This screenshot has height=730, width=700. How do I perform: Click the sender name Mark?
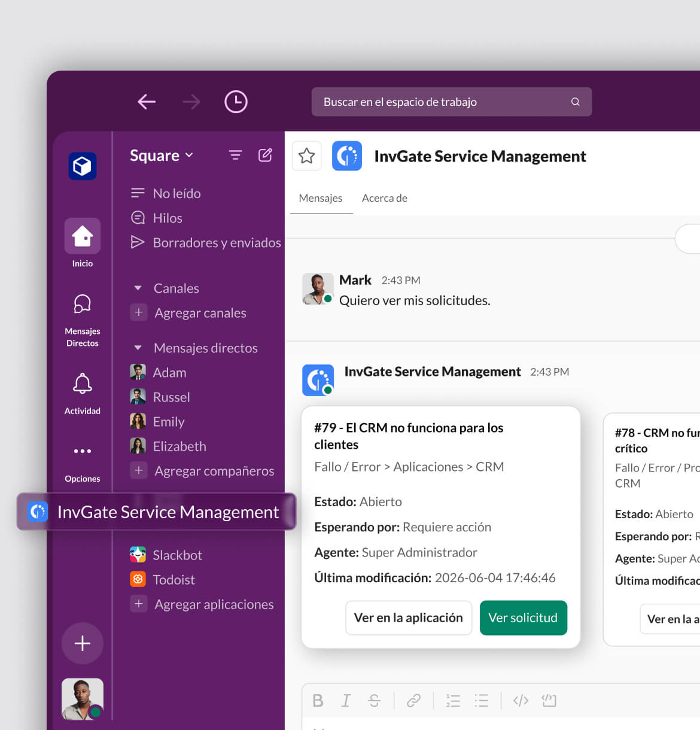click(355, 280)
